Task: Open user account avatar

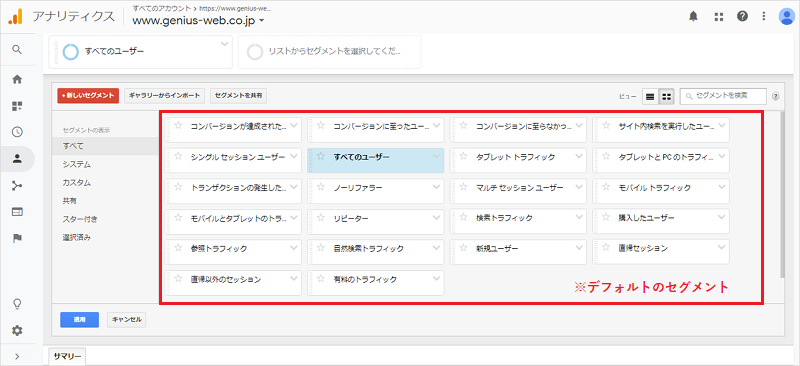Action: tap(787, 16)
